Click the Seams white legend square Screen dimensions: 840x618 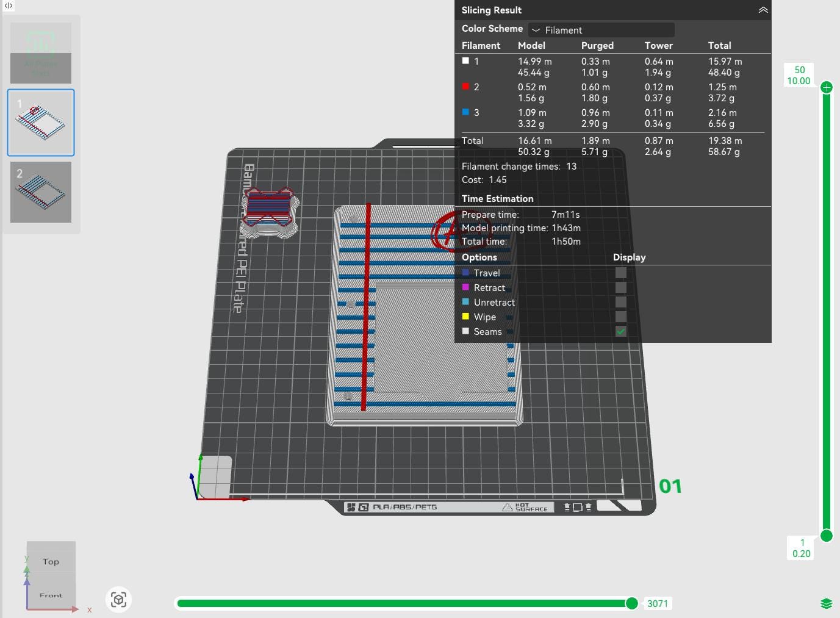(466, 331)
